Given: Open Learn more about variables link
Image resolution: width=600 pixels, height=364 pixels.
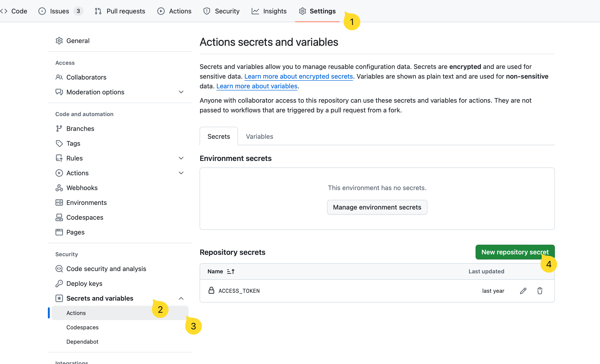Looking at the screenshot, I should click(257, 86).
